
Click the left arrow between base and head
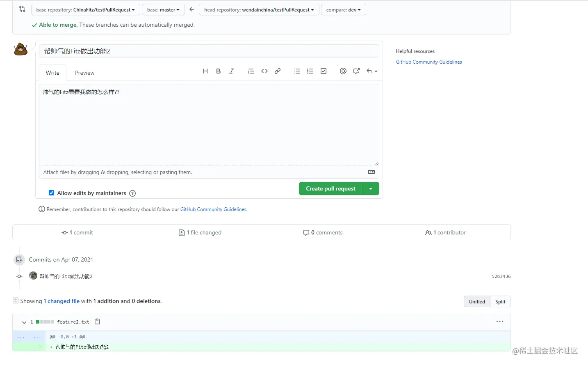[x=191, y=9]
